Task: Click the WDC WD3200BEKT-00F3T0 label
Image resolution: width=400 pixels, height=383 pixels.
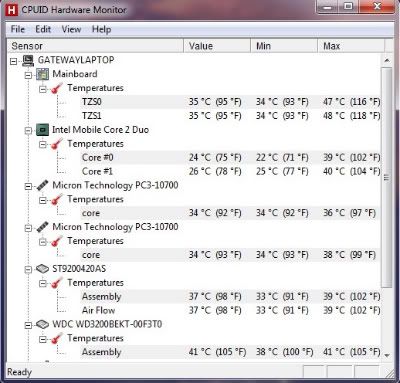Action: 107,324
